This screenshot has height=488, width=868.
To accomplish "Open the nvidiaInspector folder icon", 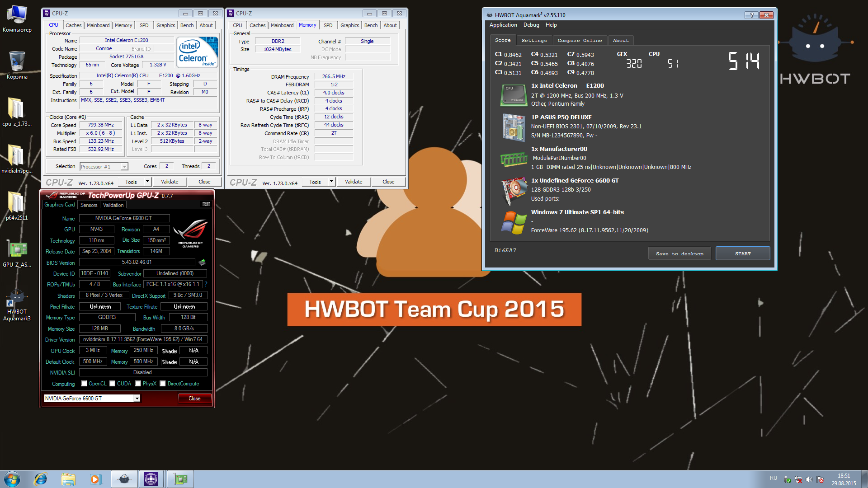I will [x=17, y=159].
